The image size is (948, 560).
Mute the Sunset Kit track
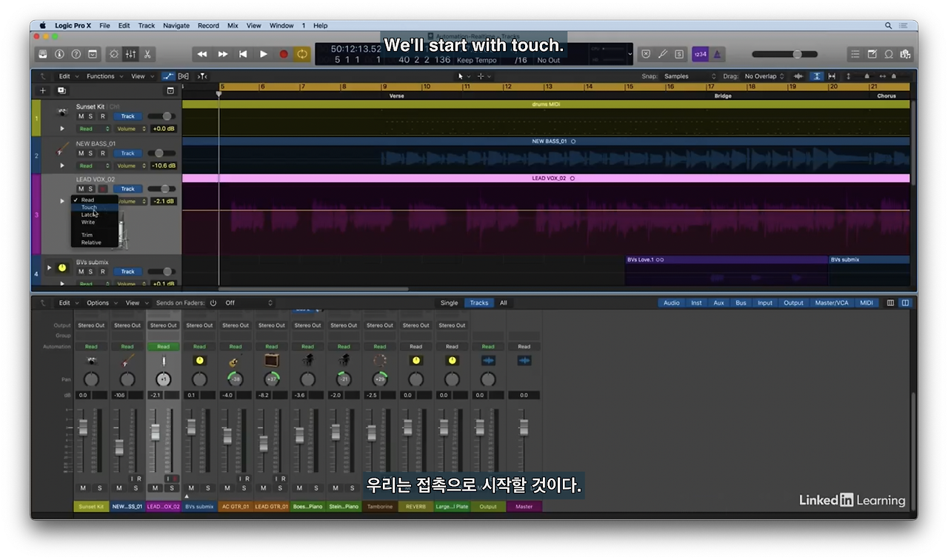pyautogui.click(x=81, y=116)
